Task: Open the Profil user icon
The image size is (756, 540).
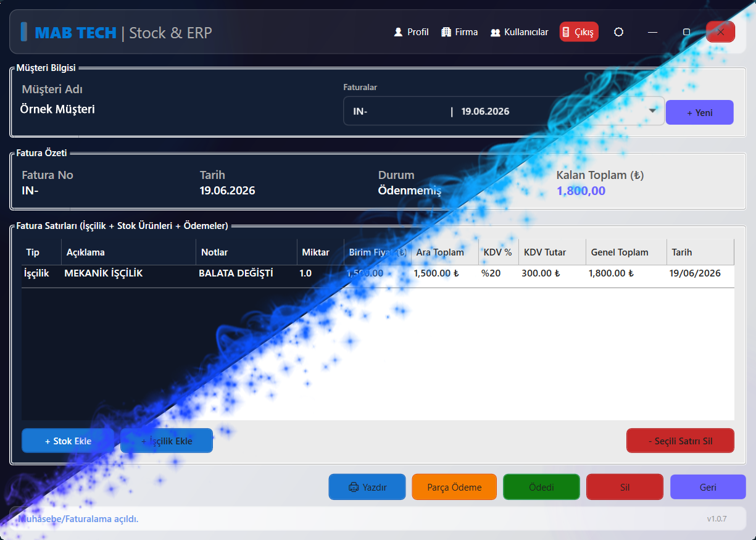Action: (398, 32)
